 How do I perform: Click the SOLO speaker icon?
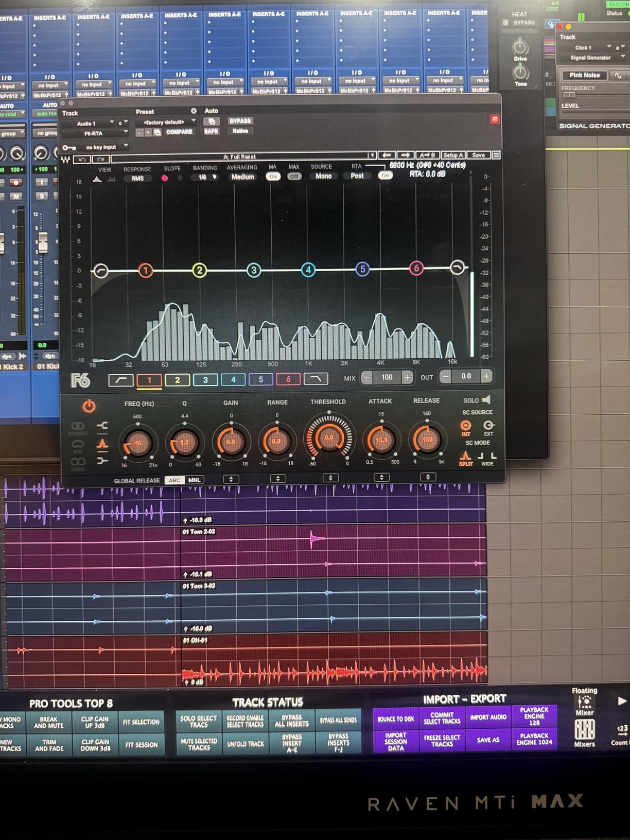(x=486, y=399)
